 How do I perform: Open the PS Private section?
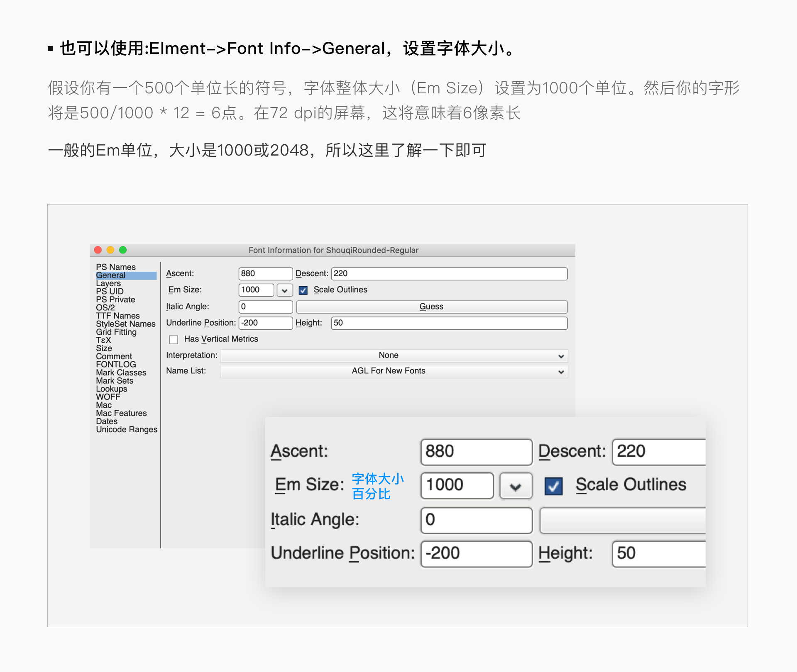[115, 299]
